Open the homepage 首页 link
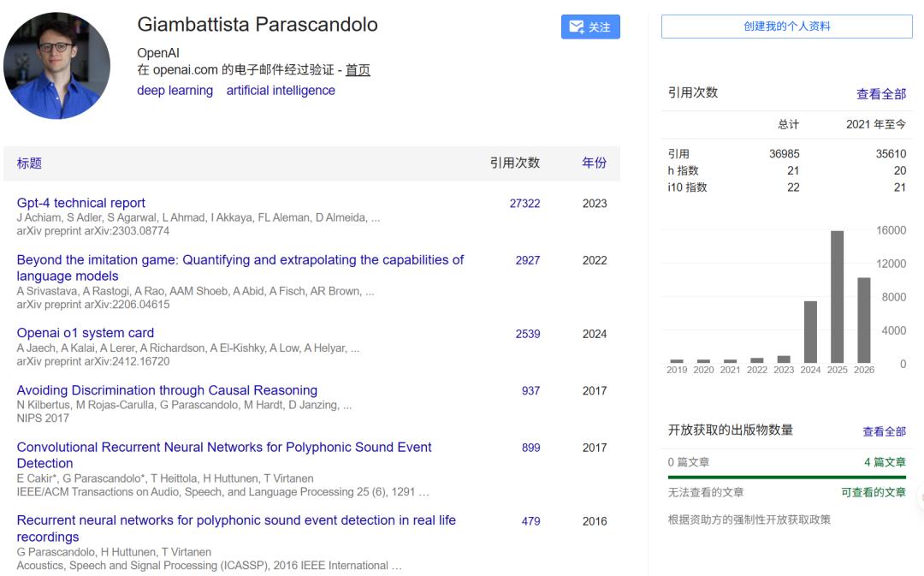This screenshot has height=576, width=924. point(358,70)
